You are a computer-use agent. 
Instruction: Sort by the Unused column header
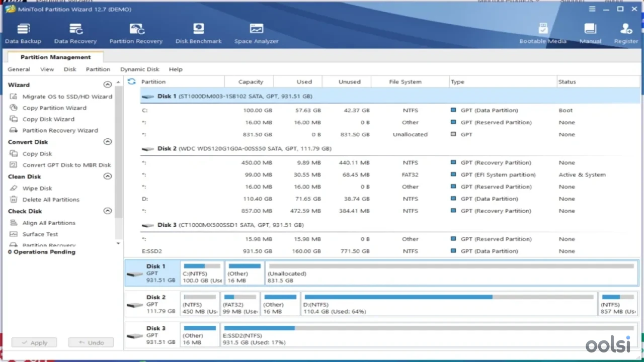coord(347,81)
